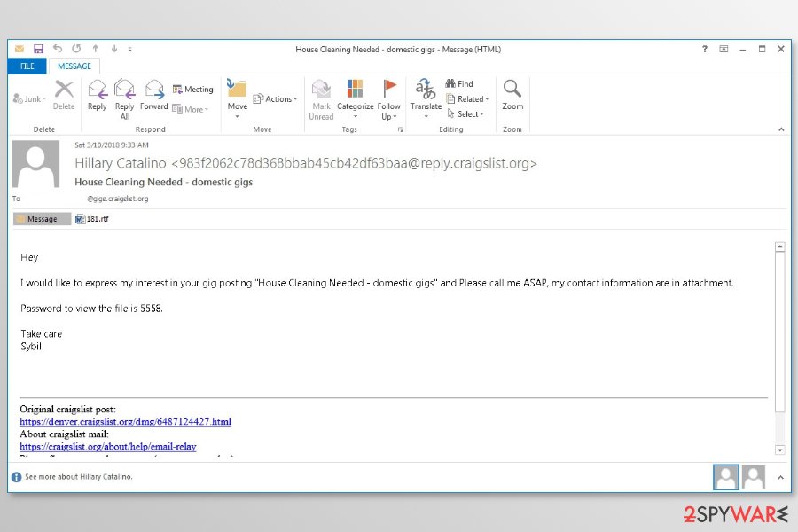The width and height of the screenshot is (798, 532).
Task: Click the Zoom magnifier
Action: pos(512,95)
